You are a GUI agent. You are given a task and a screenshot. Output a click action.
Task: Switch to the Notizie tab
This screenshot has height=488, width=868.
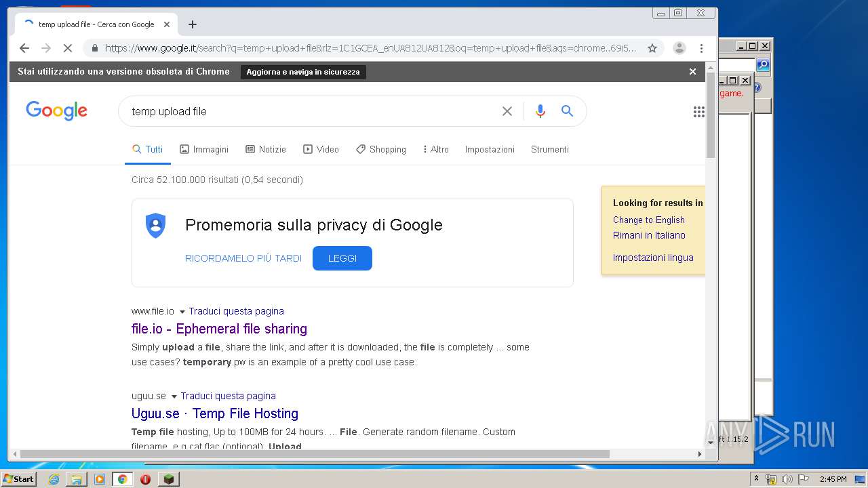[x=266, y=149]
